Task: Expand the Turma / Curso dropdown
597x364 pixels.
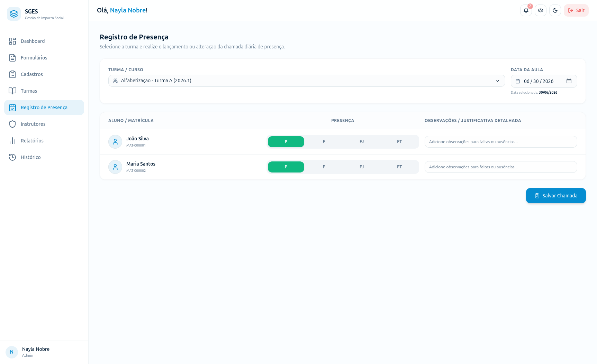Action: point(307,81)
